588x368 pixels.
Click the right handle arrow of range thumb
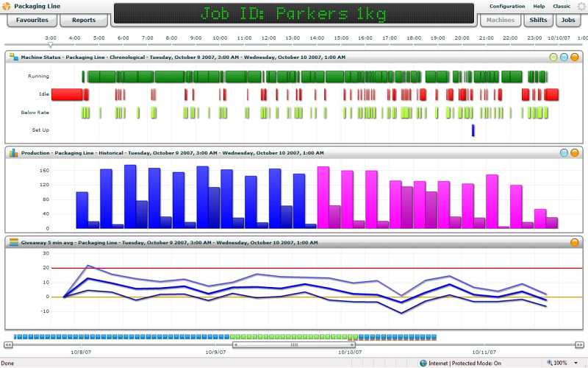pyautogui.click(x=352, y=344)
